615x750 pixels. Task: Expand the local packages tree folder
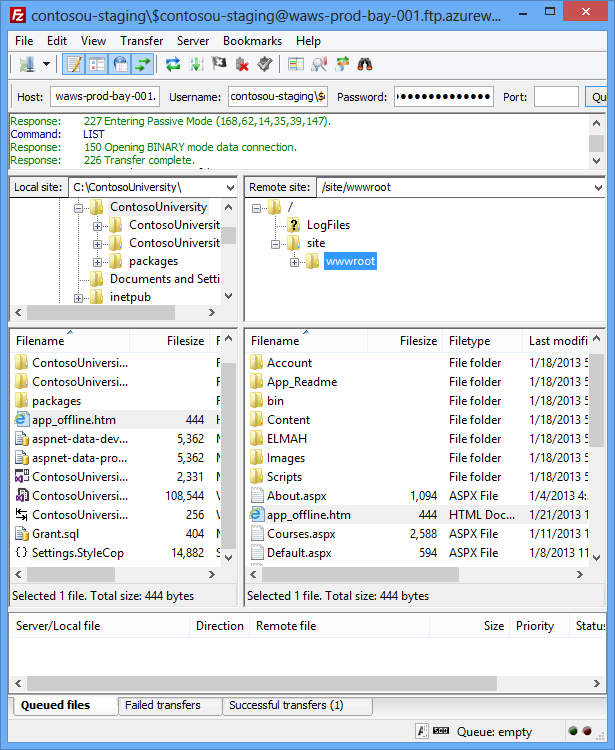(97, 262)
